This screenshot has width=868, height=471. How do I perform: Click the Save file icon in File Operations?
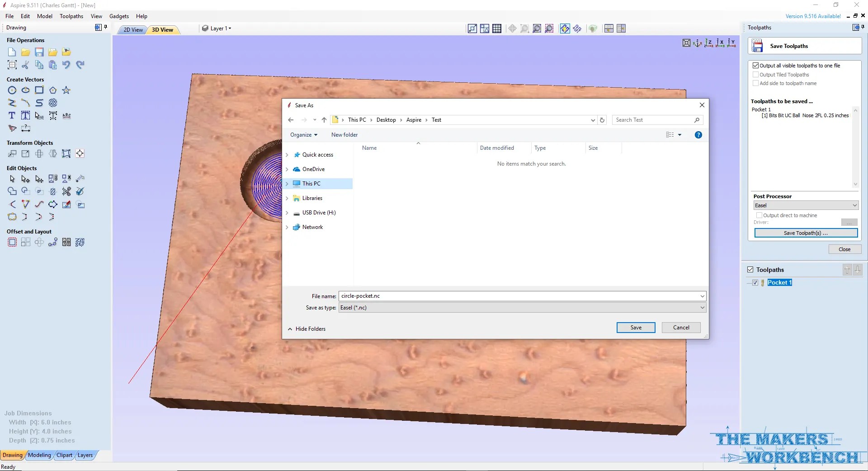(39, 52)
